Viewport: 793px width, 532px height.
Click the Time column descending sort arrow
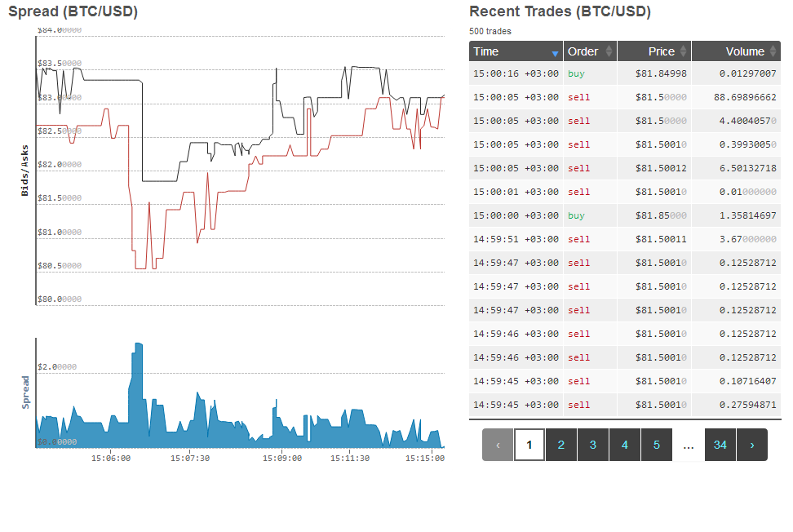[556, 53]
